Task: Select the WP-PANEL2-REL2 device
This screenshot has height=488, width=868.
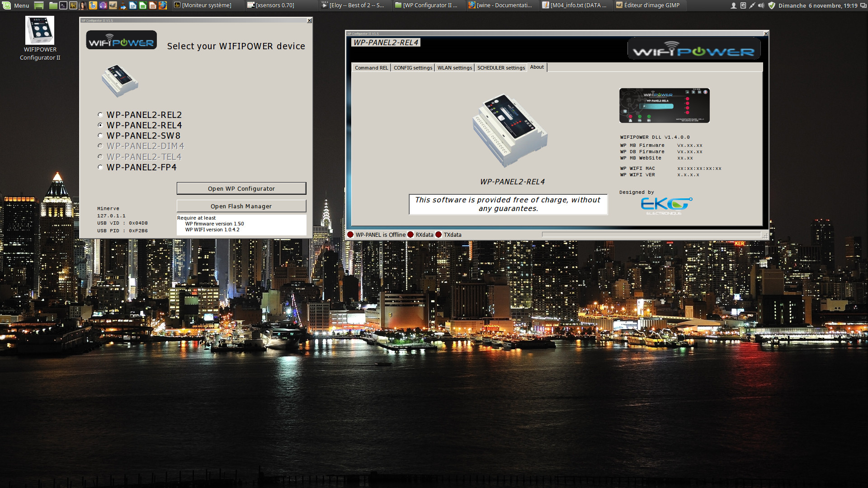Action: click(x=100, y=114)
